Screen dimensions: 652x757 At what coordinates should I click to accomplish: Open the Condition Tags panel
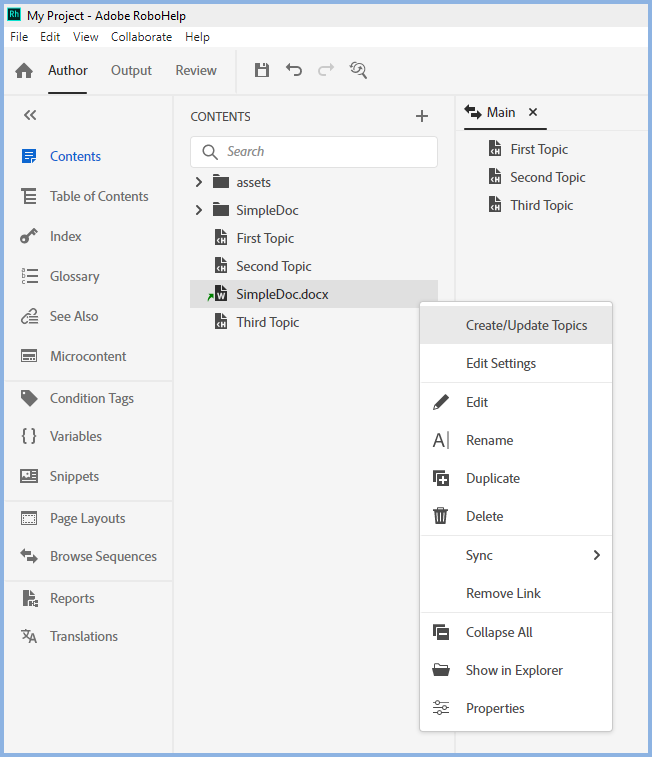[x=91, y=398]
